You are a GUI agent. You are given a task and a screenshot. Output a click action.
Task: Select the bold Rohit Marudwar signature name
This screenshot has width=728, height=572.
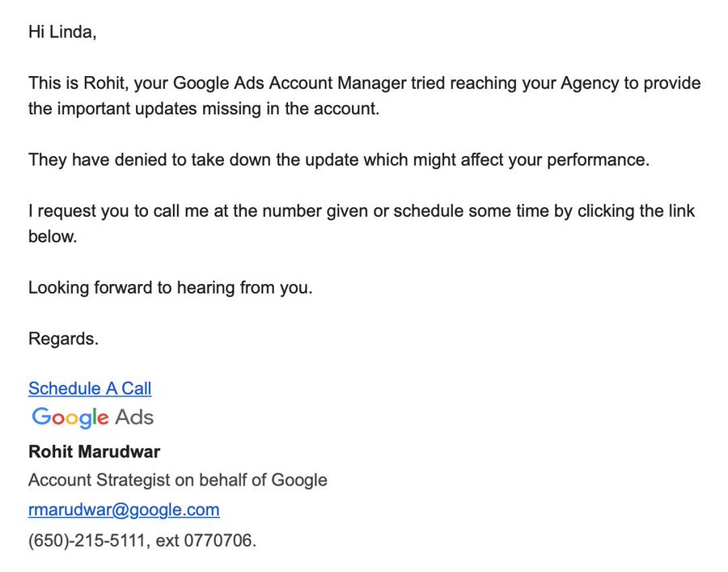point(95,451)
